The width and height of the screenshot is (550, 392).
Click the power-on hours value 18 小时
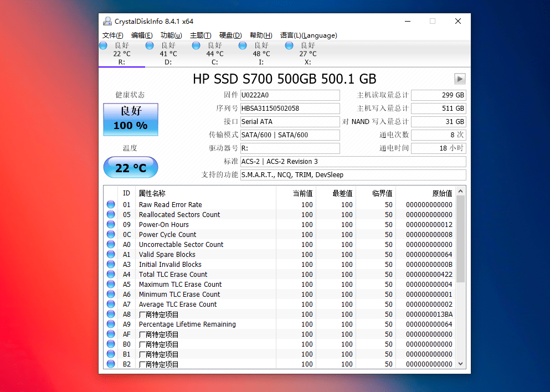click(439, 148)
